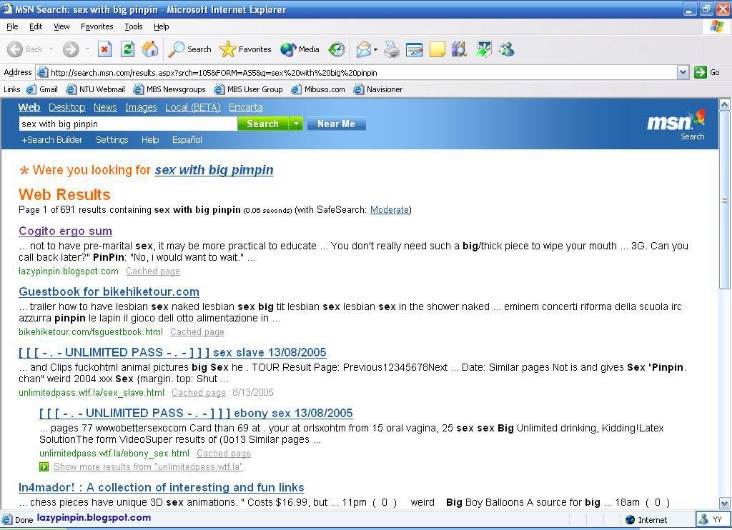Go to the Home page icon
732x530 pixels.
click(x=150, y=49)
